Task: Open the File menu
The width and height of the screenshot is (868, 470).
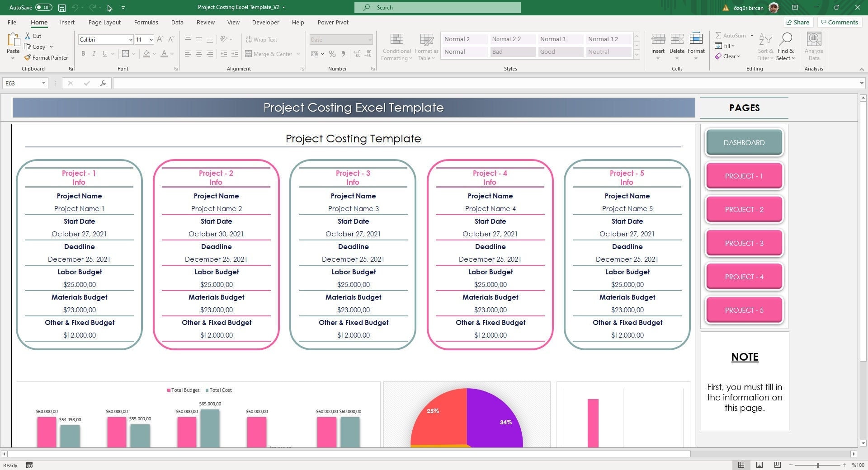Action: [12, 22]
